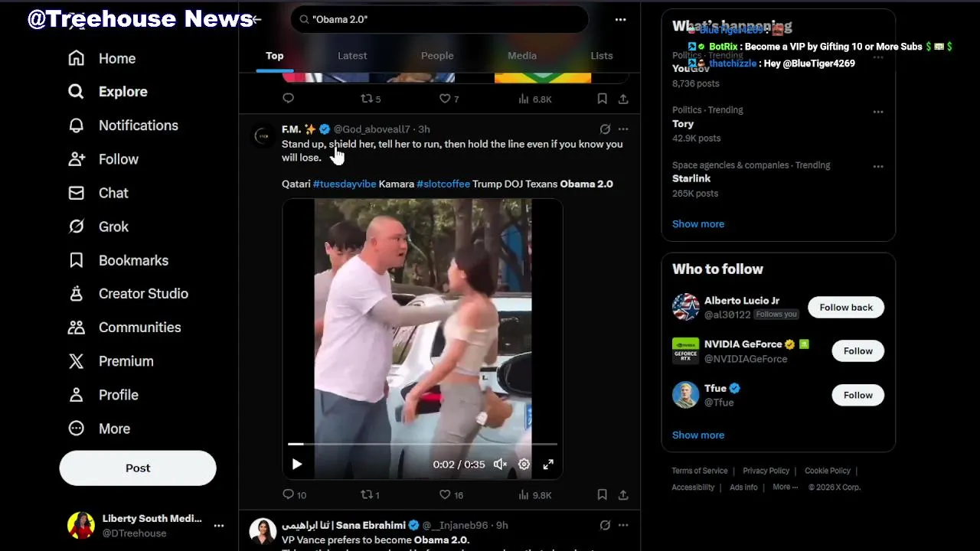
Task: Like F.M. tweet with 16 likes
Action: pyautogui.click(x=451, y=494)
